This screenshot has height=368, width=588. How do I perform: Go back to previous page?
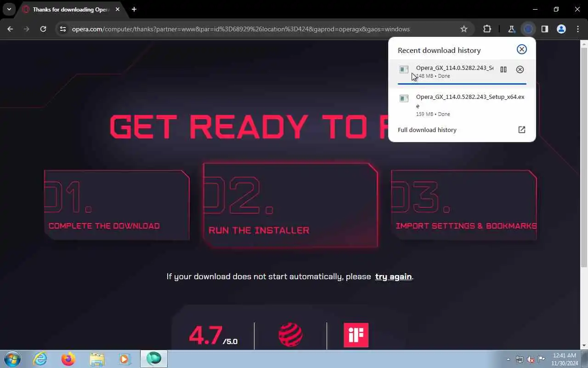(x=10, y=29)
